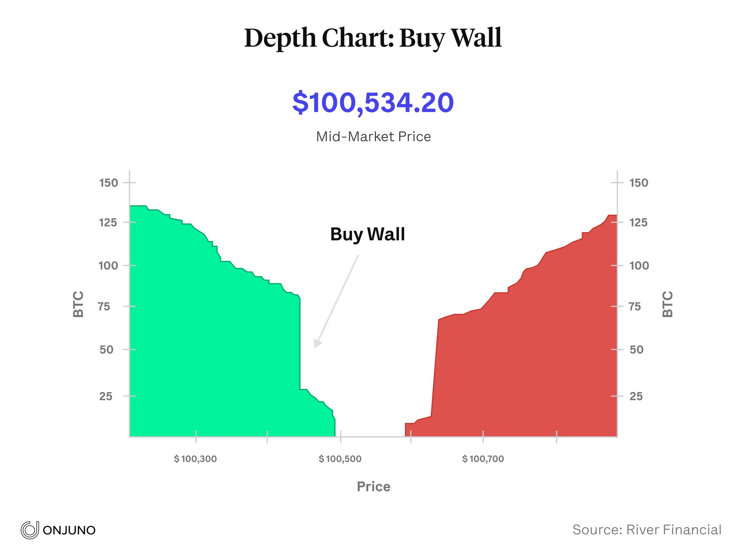Image resolution: width=747 pixels, height=560 pixels.
Task: Click the Buy Wall arrow head
Action: point(317,343)
